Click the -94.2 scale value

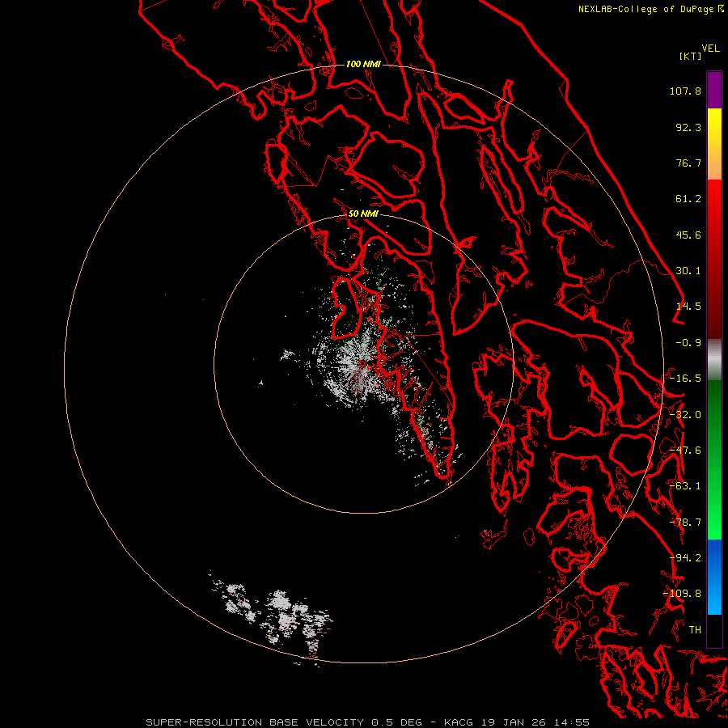[x=685, y=558]
